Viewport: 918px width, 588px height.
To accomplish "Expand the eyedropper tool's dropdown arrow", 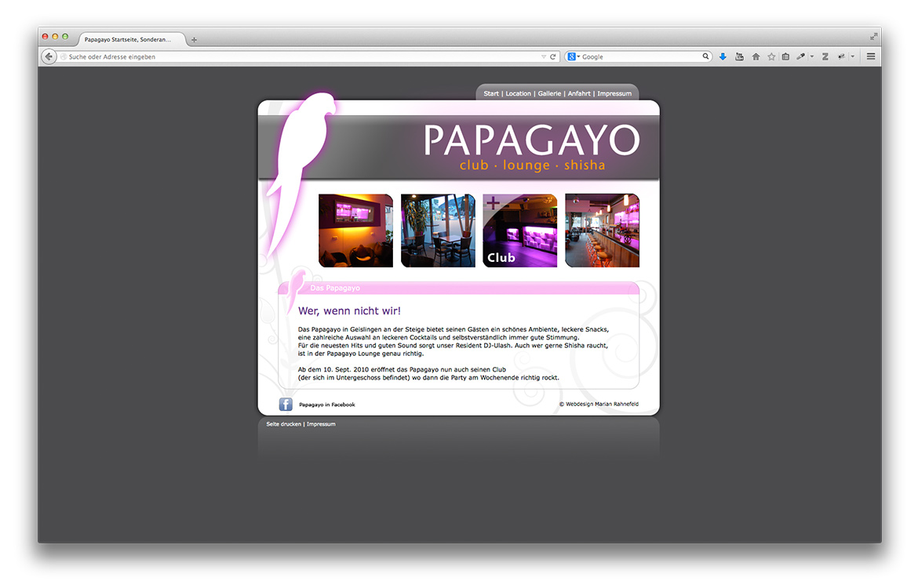I will pyautogui.click(x=811, y=56).
